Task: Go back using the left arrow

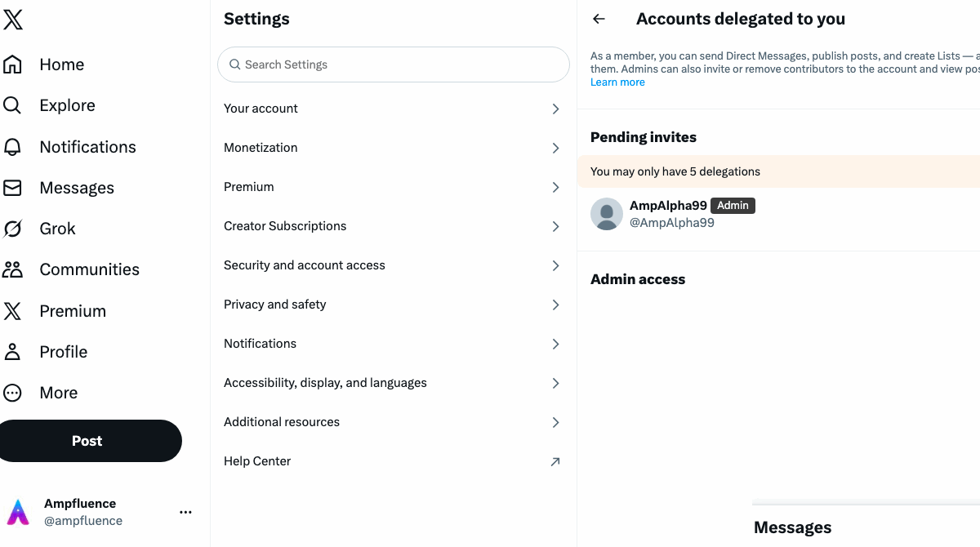Action: pos(599,19)
